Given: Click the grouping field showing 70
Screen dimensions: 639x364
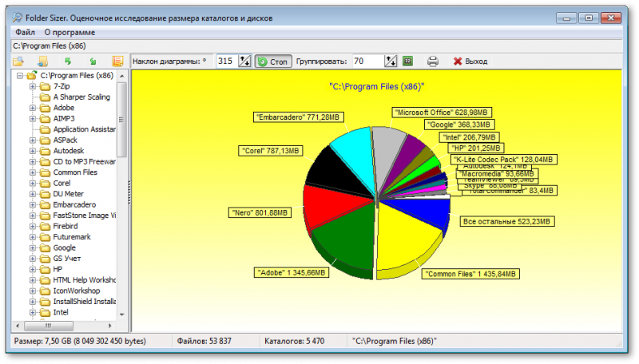Looking at the screenshot, I should [x=368, y=61].
